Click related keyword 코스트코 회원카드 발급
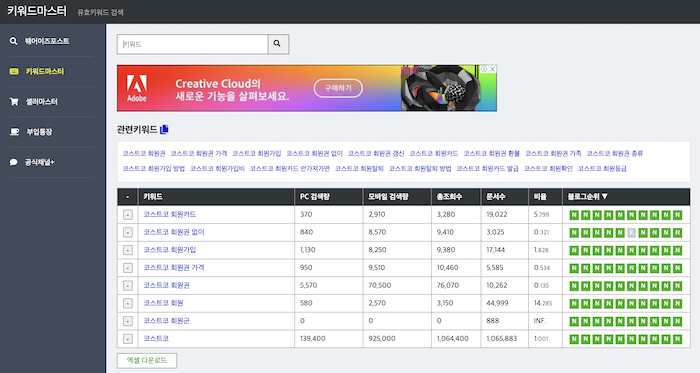The width and height of the screenshot is (700, 373). 488,169
